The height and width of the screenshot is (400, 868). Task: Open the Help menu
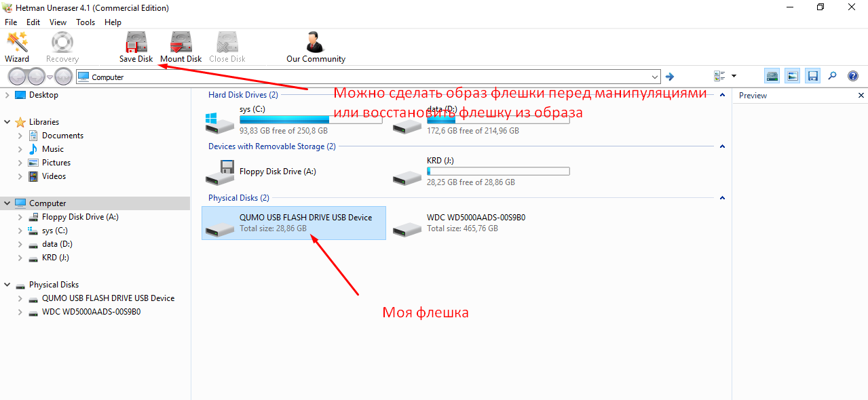[113, 22]
